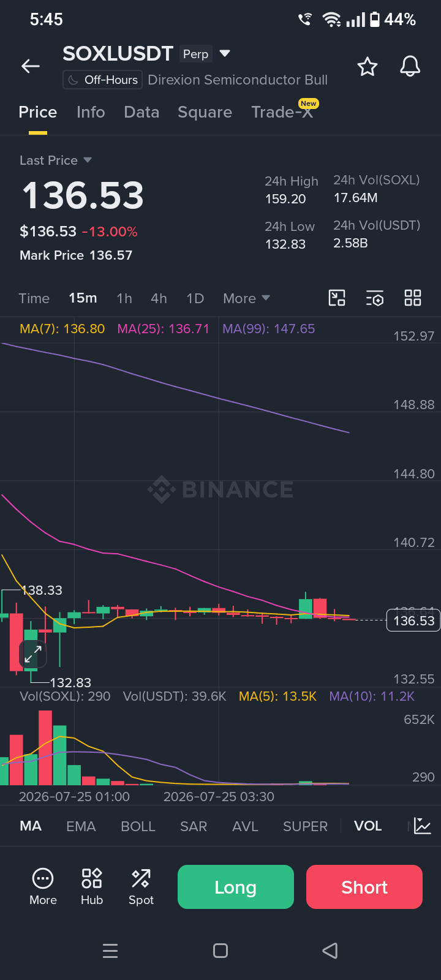Open the multi-chart grid icon

[413, 298]
